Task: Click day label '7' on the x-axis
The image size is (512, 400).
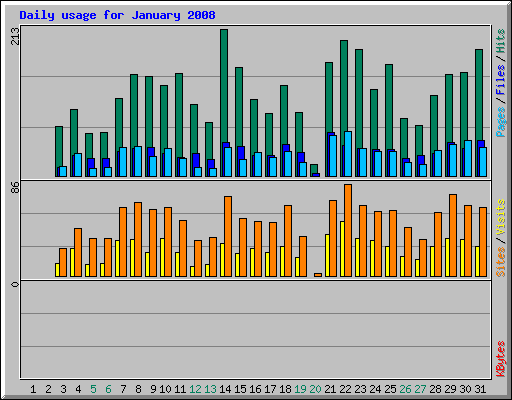Action: pos(123,389)
